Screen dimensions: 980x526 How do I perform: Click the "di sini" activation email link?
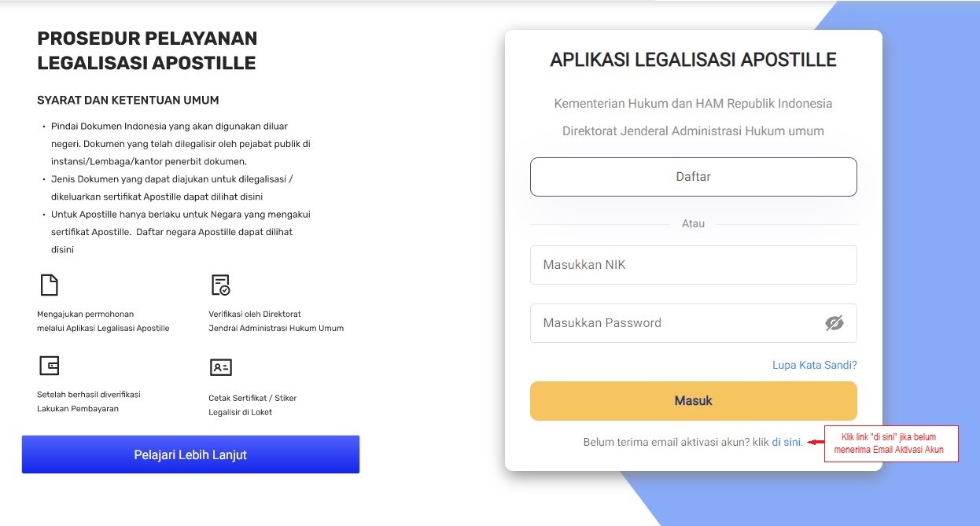pos(787,442)
